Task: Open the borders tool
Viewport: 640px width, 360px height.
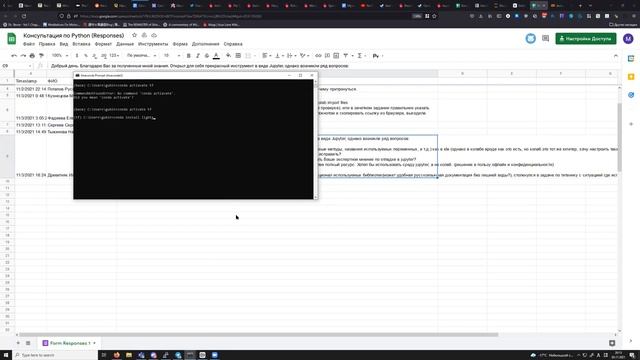Action: point(238,56)
